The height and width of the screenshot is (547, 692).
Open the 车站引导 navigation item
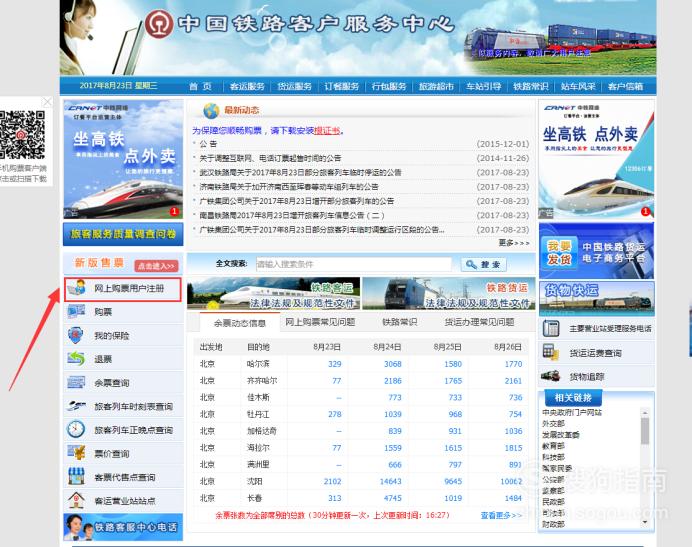(x=484, y=86)
